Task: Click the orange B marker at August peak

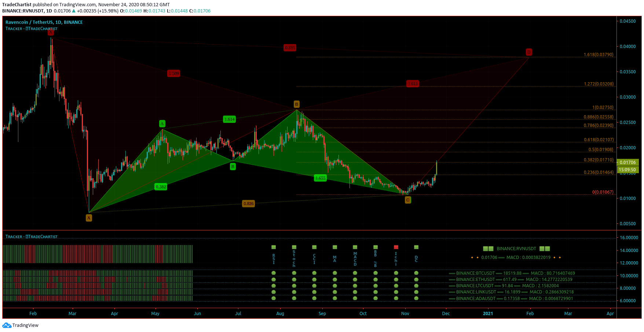Action: pos(297,104)
